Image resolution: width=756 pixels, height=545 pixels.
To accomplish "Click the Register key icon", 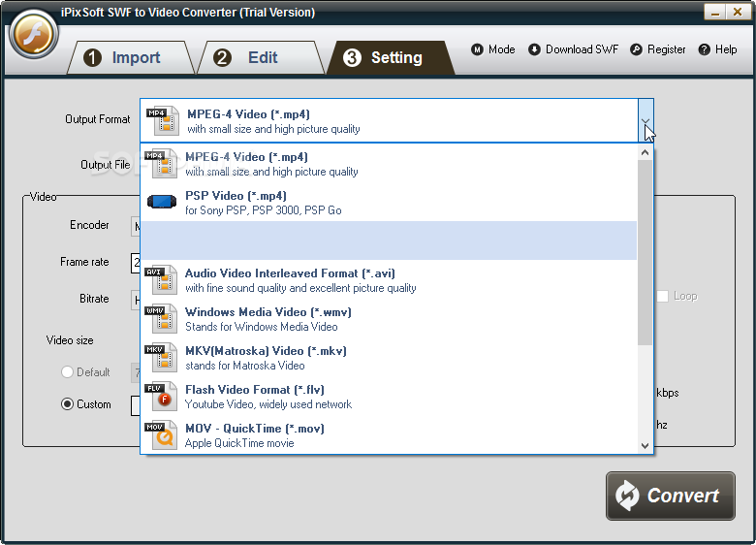I will pyautogui.click(x=636, y=49).
